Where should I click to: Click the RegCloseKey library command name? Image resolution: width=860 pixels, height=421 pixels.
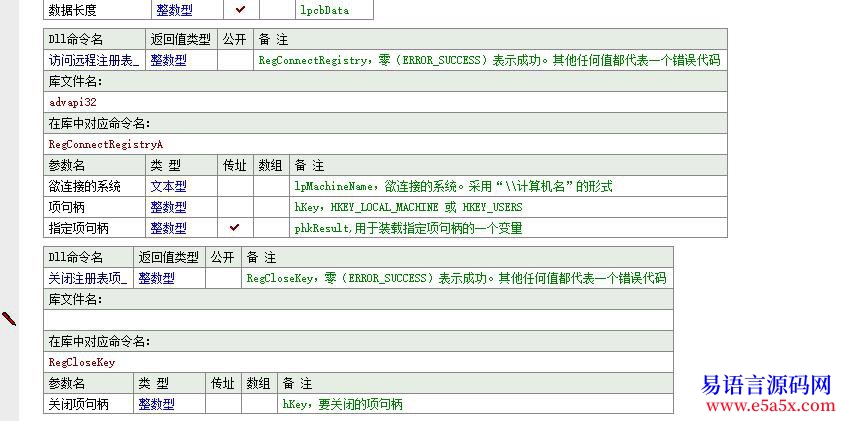coord(82,363)
